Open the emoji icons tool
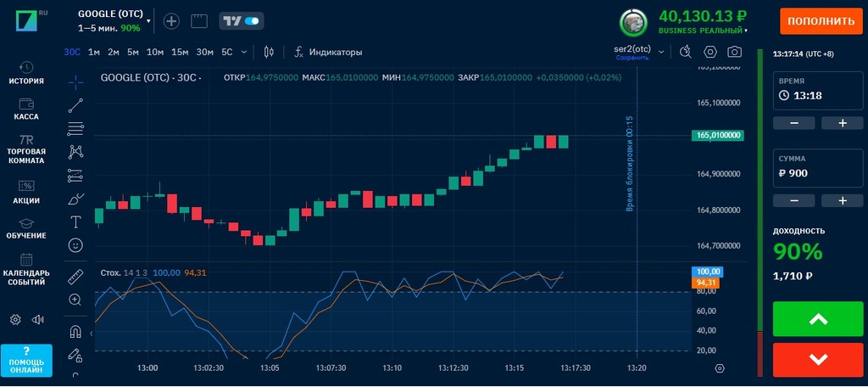The image size is (868, 387). tap(75, 245)
